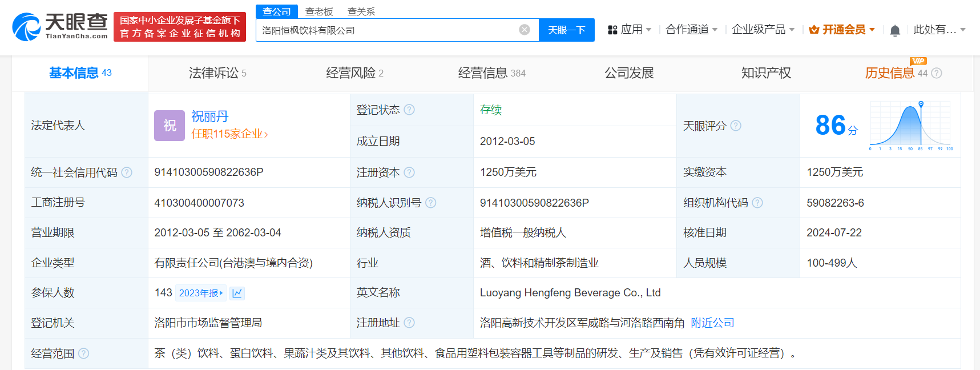Clear the search box text
Image resolution: width=980 pixels, height=370 pixels.
point(524,30)
